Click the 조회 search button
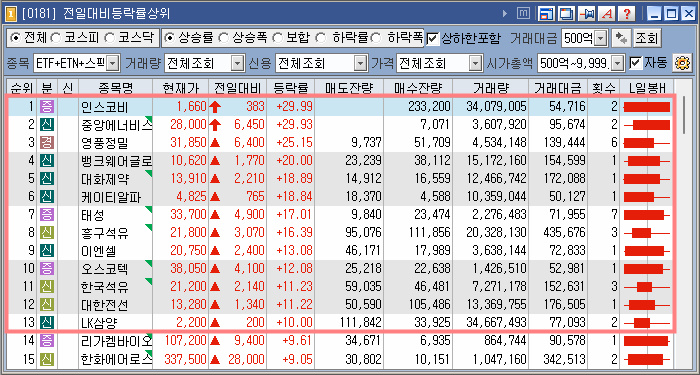Viewport: 700px width, 375px height. [647, 38]
